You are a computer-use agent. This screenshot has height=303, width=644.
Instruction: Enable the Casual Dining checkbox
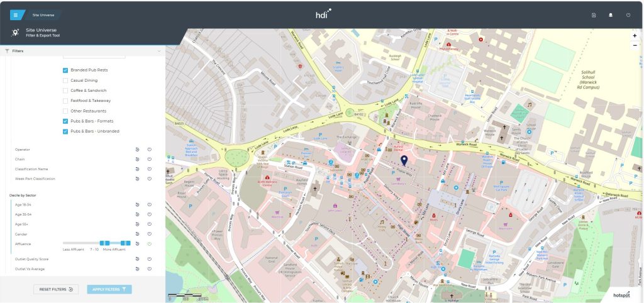coord(65,80)
